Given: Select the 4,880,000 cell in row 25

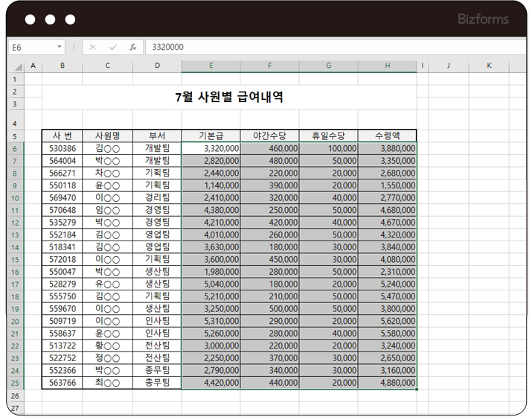Looking at the screenshot, I should point(387,383).
